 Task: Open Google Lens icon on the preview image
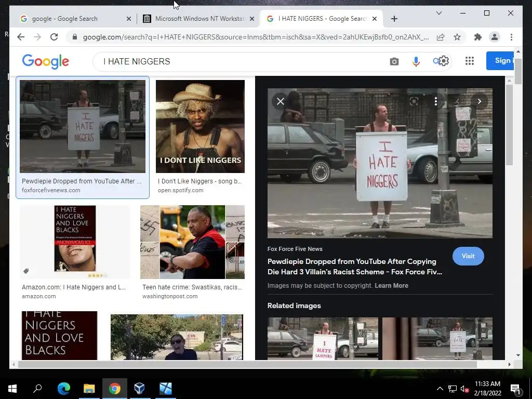tap(414, 101)
